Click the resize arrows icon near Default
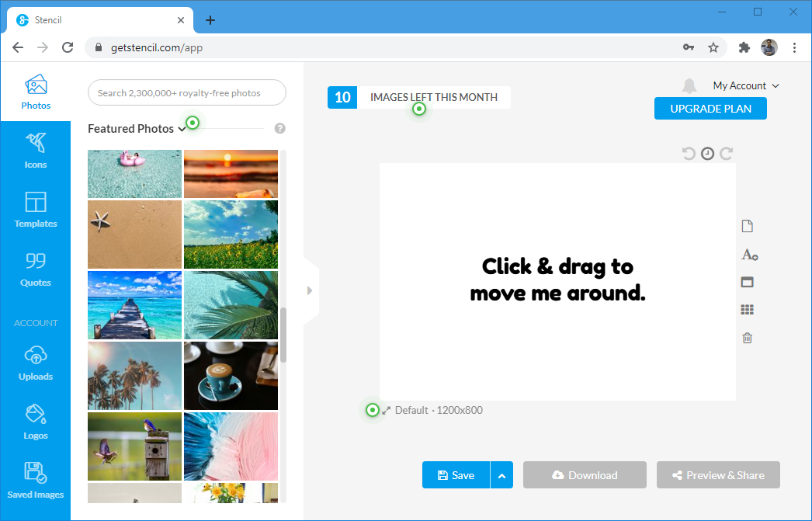The height and width of the screenshot is (521, 812). (x=387, y=411)
